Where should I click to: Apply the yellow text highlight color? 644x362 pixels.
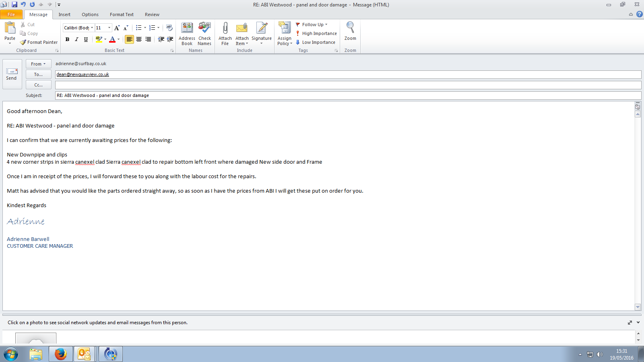click(99, 39)
